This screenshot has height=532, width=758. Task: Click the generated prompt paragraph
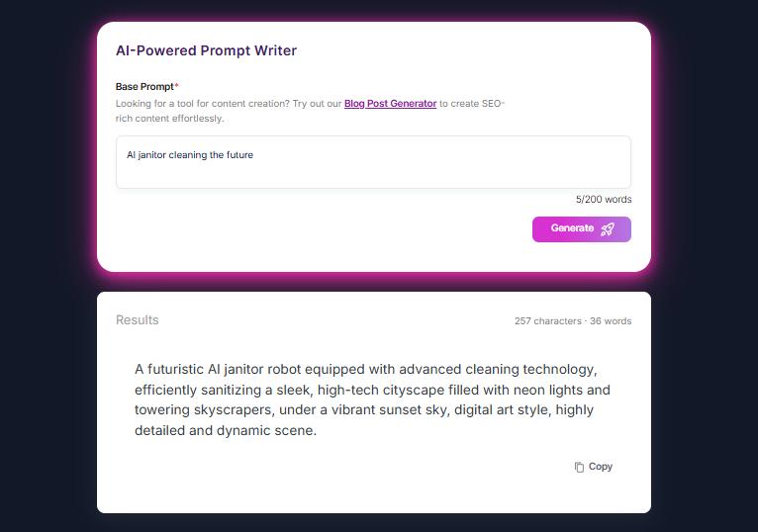373,399
